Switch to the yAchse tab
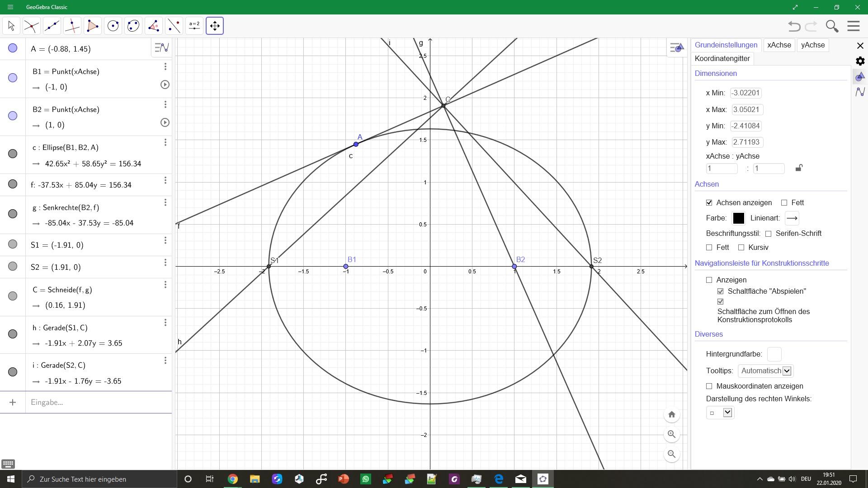868x488 pixels. click(x=813, y=45)
